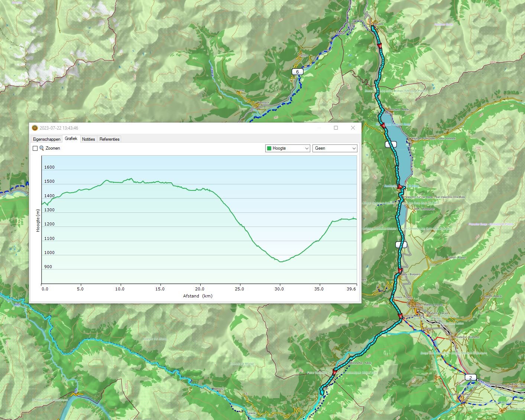Select the Referenties tab
Image resolution: width=525 pixels, height=420 pixels.
tap(109, 139)
